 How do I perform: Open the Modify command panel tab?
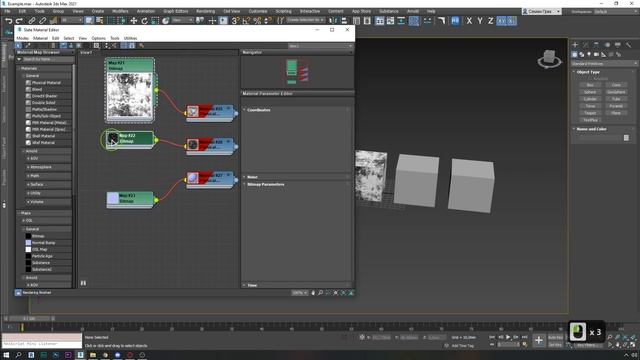click(586, 44)
